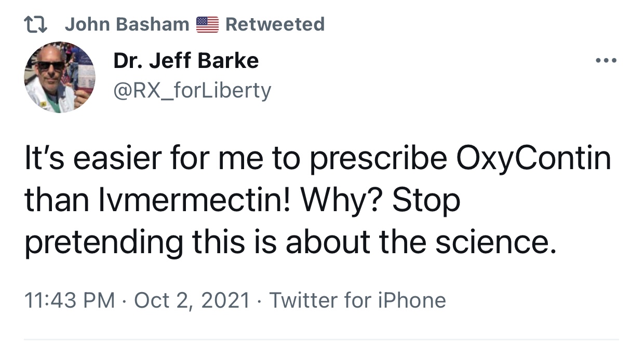Open Dr. Jeff Barke's profile photo
Screen dimensions: 644x345
tap(59, 77)
